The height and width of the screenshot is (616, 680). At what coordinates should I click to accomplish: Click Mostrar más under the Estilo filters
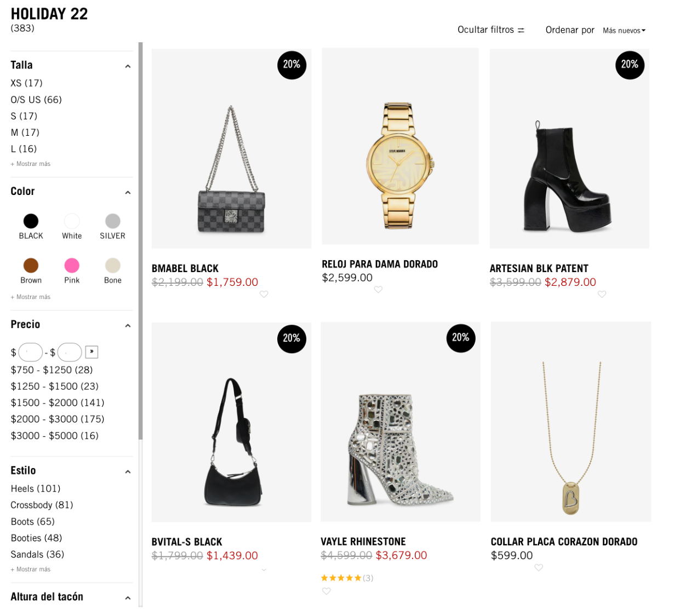pyautogui.click(x=29, y=569)
